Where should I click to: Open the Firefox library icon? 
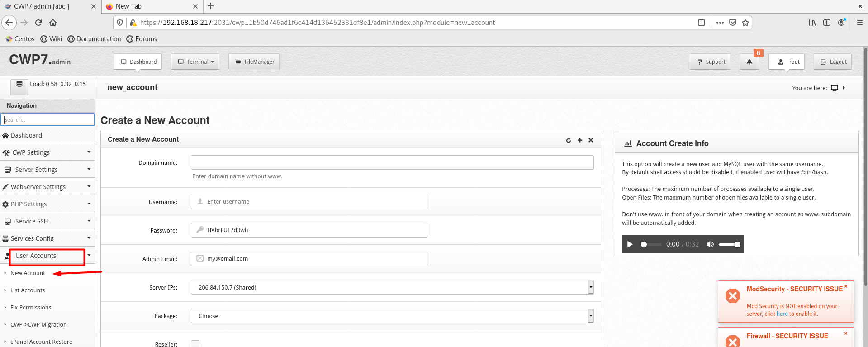click(x=812, y=23)
